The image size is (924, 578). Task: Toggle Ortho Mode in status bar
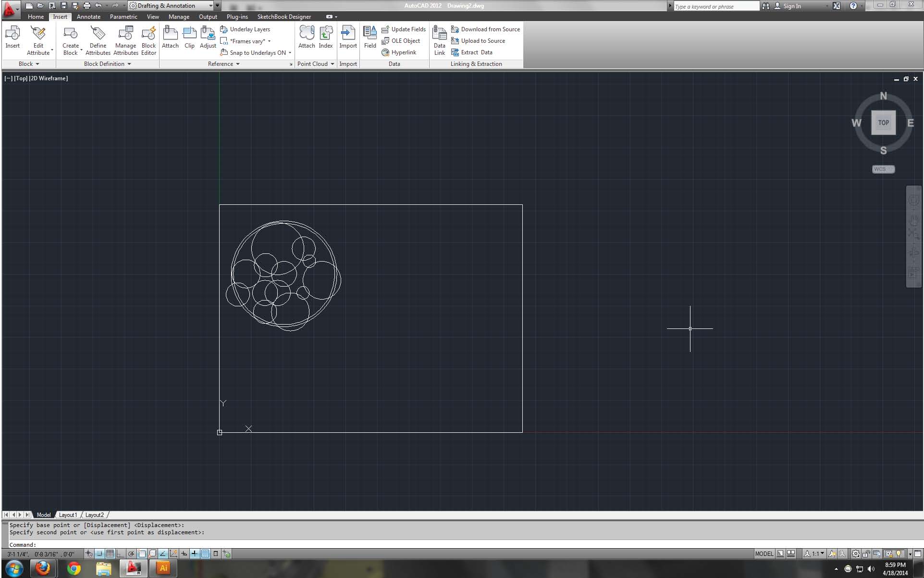coord(120,553)
